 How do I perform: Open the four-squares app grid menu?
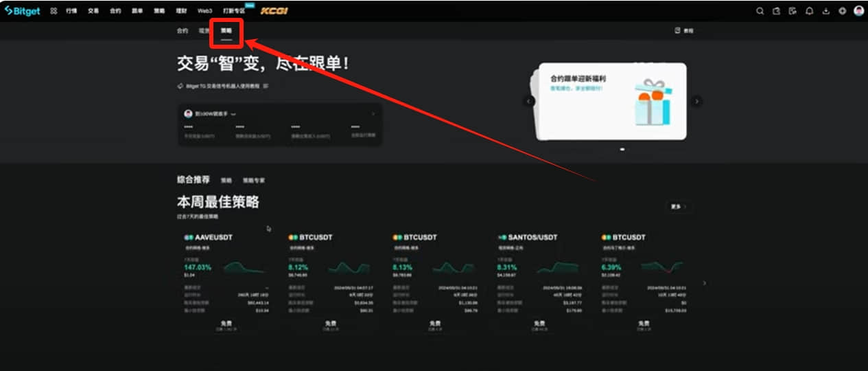click(x=54, y=11)
